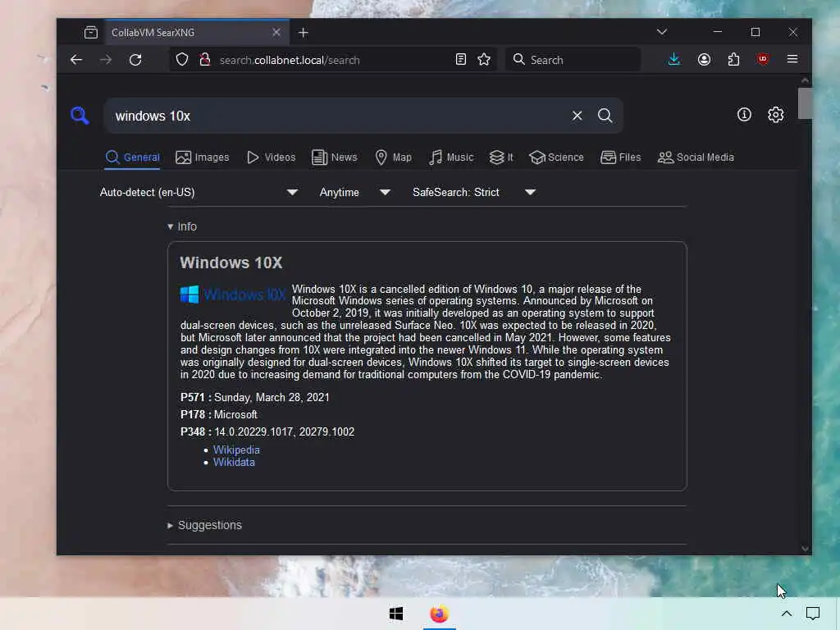Click the SearXNG magnifier logo
The height and width of the screenshot is (630, 840).
tap(80, 115)
